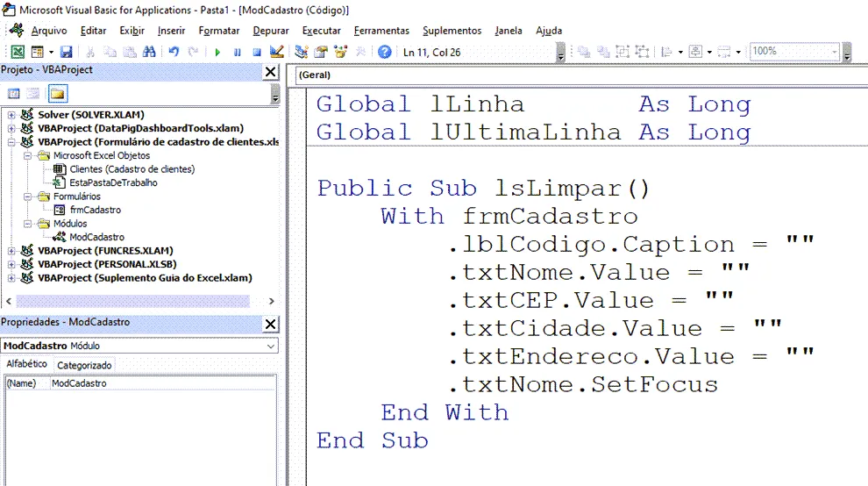This screenshot has height=486, width=868.
Task: Open Find with the binoculars icon
Action: [149, 52]
